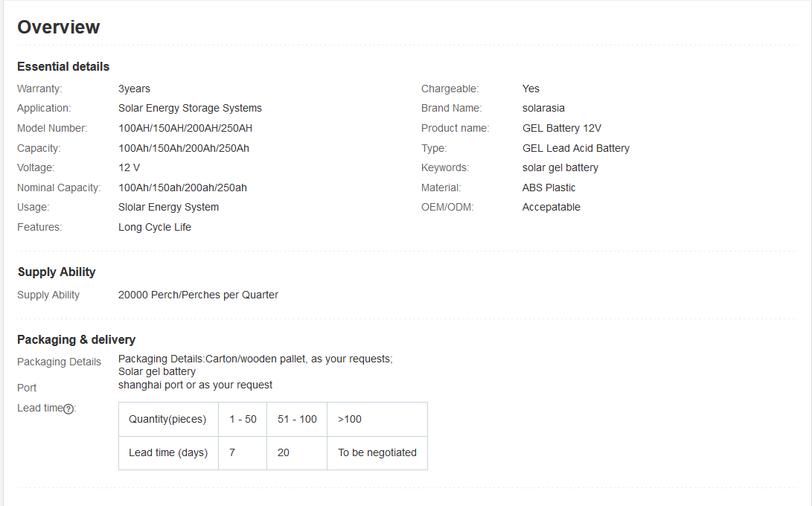Image resolution: width=812 pixels, height=506 pixels.
Task: Click the Supply Ability section heading
Action: (57, 272)
